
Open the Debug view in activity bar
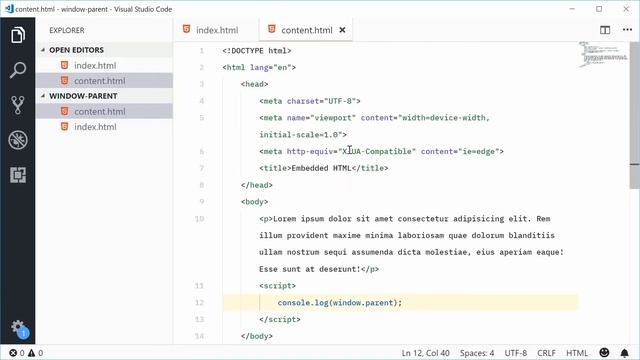[18, 140]
